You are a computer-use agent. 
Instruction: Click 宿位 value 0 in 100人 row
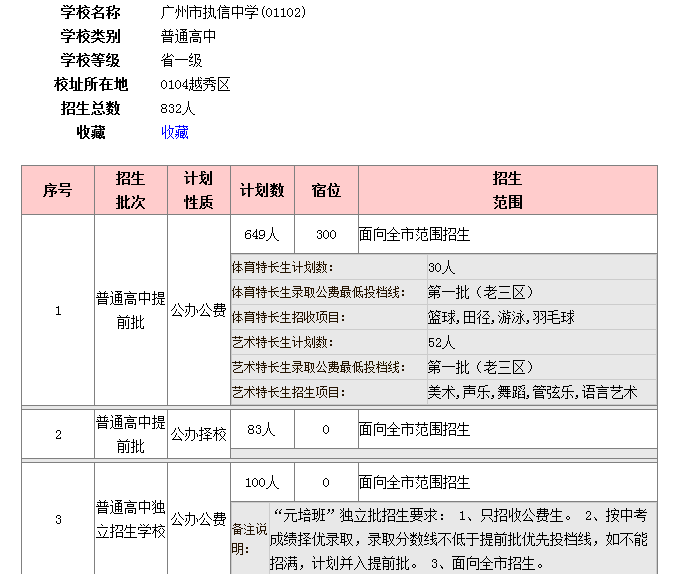pos(326,482)
